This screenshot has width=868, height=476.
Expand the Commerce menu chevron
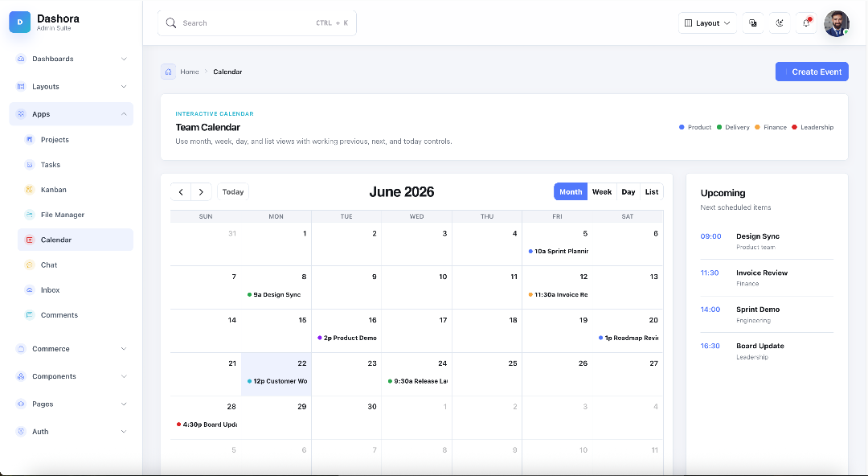click(124, 348)
